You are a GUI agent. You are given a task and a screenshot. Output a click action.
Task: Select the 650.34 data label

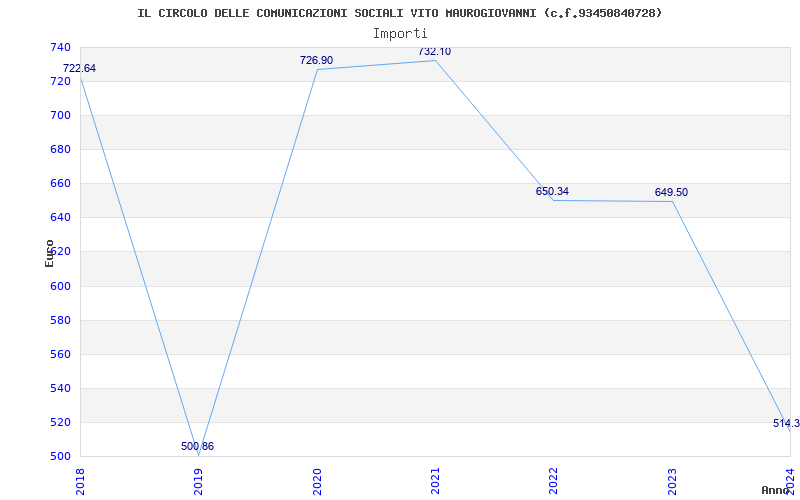pos(552,191)
